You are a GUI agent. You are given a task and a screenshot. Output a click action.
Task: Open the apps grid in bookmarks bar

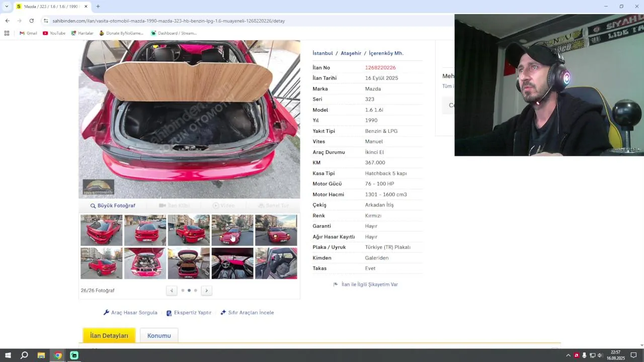coord(7,33)
